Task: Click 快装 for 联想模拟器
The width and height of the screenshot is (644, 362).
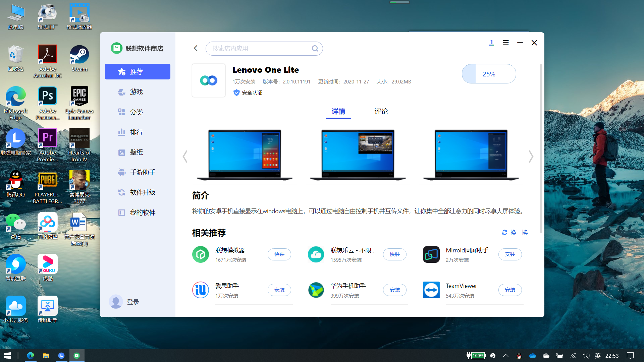Action: [279, 254]
